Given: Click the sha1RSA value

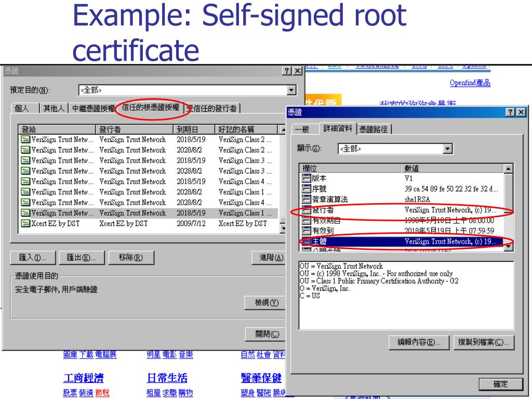Looking at the screenshot, I should pos(417,199).
